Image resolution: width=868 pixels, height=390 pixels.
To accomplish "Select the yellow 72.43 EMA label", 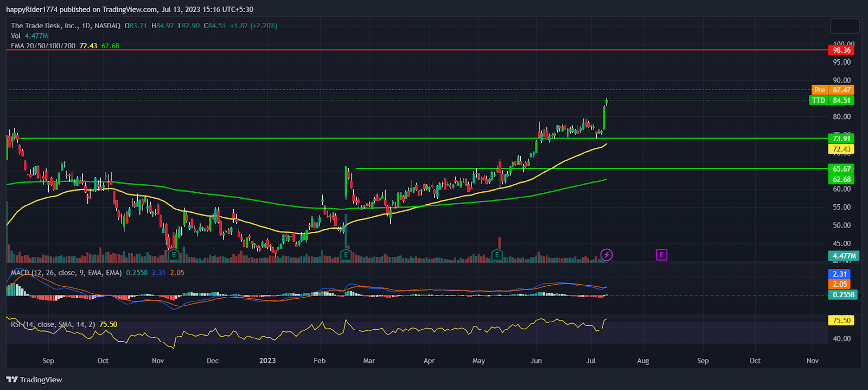I will tap(841, 149).
